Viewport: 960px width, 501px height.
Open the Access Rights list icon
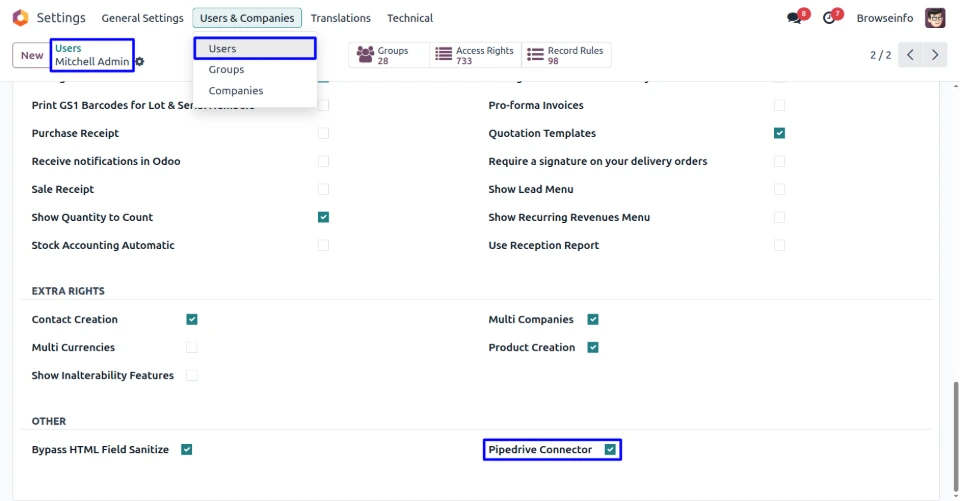click(x=443, y=55)
